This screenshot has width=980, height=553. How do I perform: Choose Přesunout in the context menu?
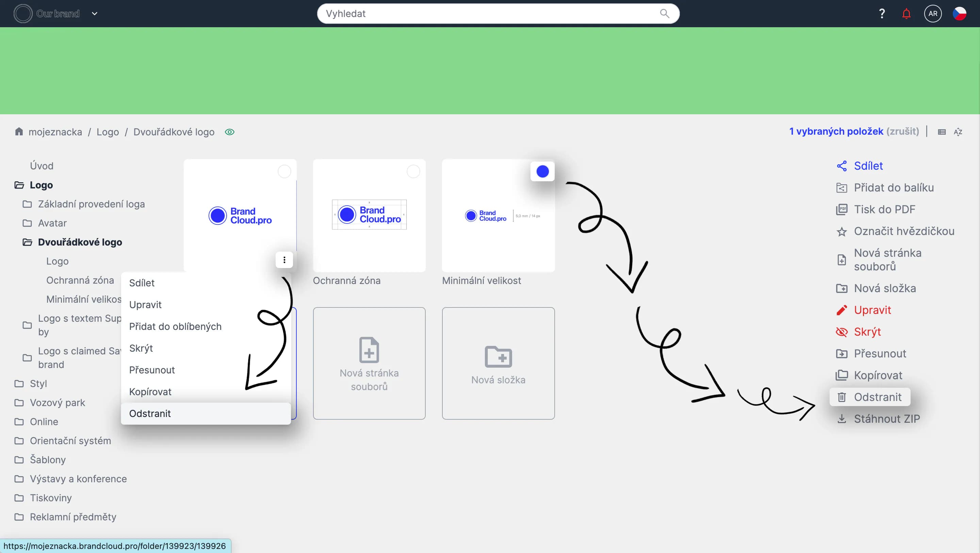[x=152, y=370]
